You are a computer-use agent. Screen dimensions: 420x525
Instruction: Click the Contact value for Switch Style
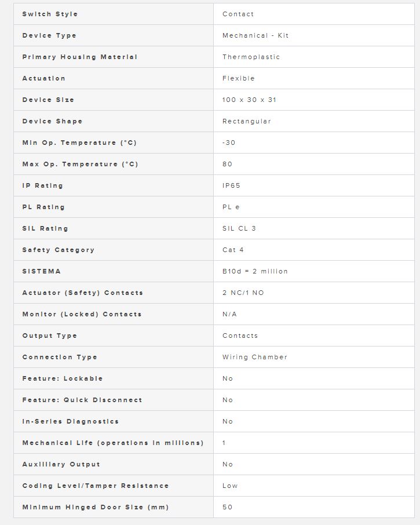(x=238, y=14)
